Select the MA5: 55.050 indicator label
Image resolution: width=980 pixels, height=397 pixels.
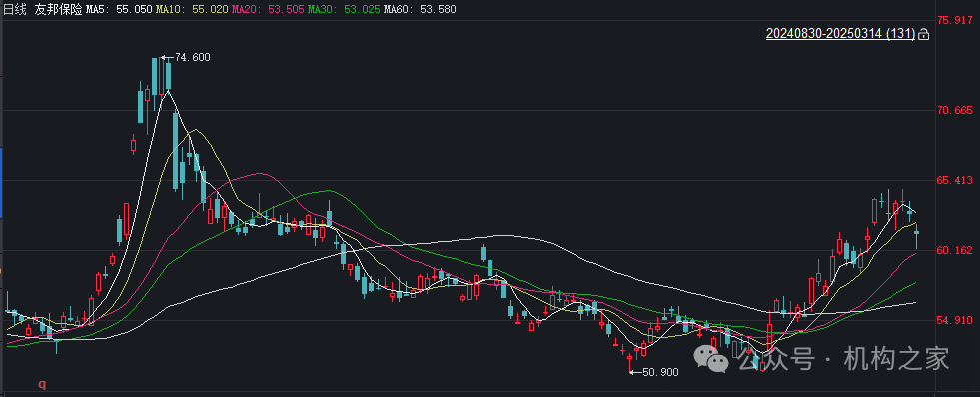119,9
